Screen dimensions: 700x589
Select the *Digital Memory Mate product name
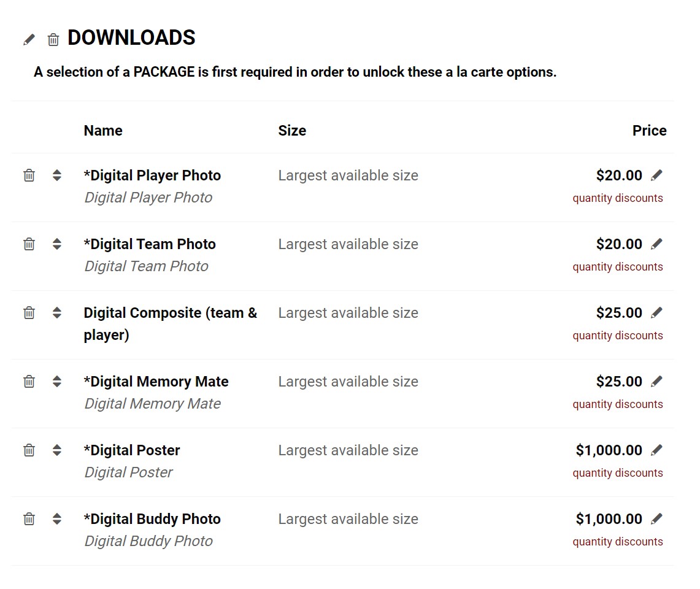(156, 382)
